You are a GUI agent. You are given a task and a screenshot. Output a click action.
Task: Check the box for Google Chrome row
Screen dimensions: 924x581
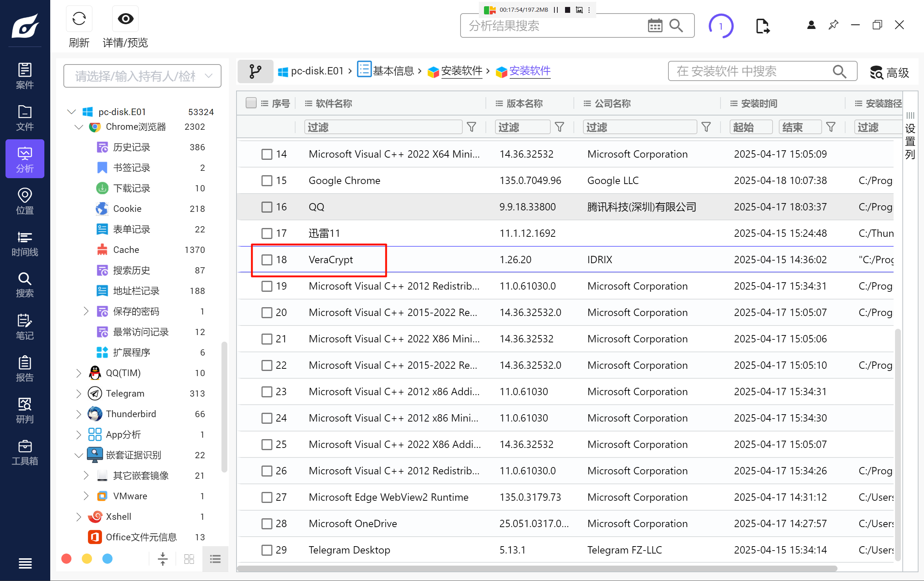(267, 181)
